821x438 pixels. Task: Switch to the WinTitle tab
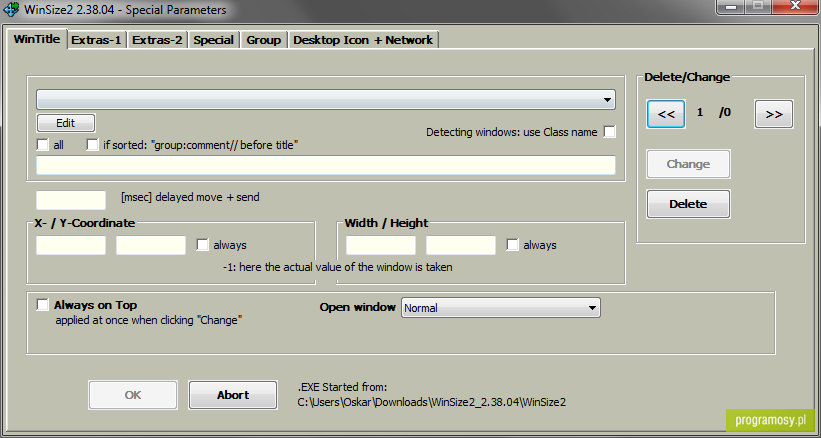(37, 39)
